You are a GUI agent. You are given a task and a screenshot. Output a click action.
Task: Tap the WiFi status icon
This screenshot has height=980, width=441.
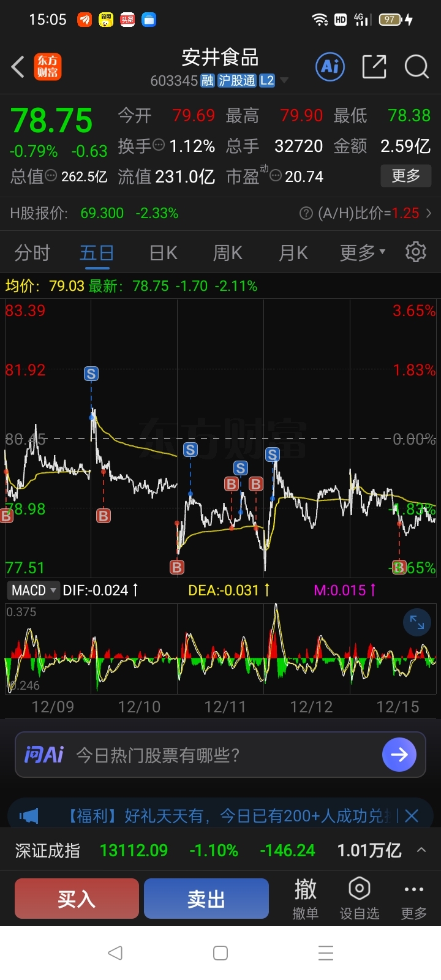coord(320,20)
